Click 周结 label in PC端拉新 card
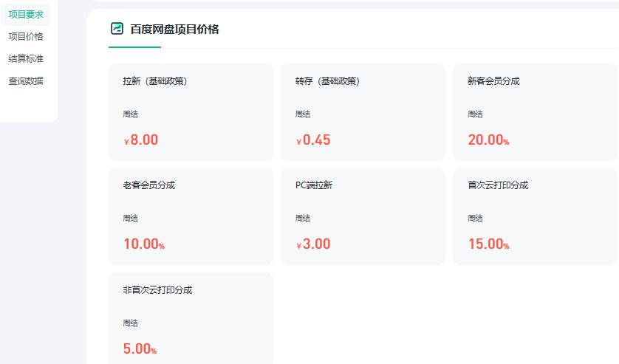 click(x=303, y=219)
